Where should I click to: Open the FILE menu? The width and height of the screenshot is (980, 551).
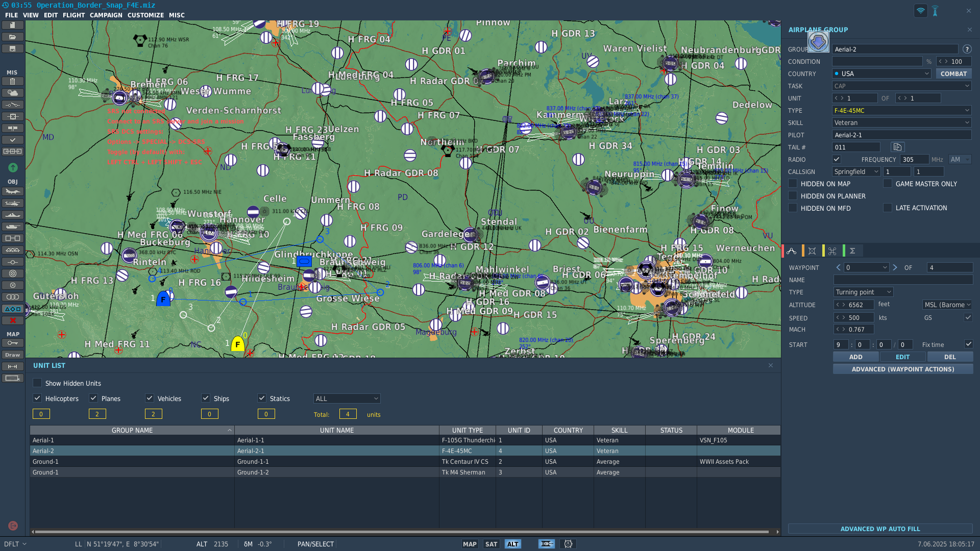pos(11,15)
